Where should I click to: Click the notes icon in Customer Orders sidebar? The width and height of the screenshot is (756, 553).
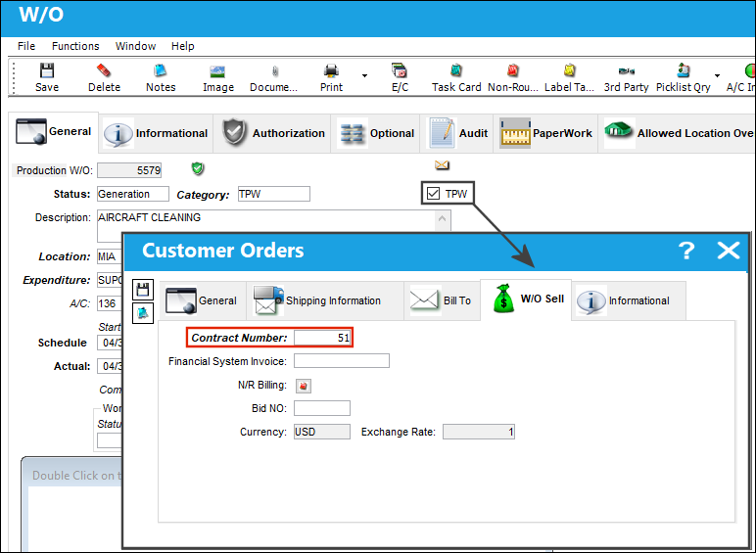(x=143, y=313)
